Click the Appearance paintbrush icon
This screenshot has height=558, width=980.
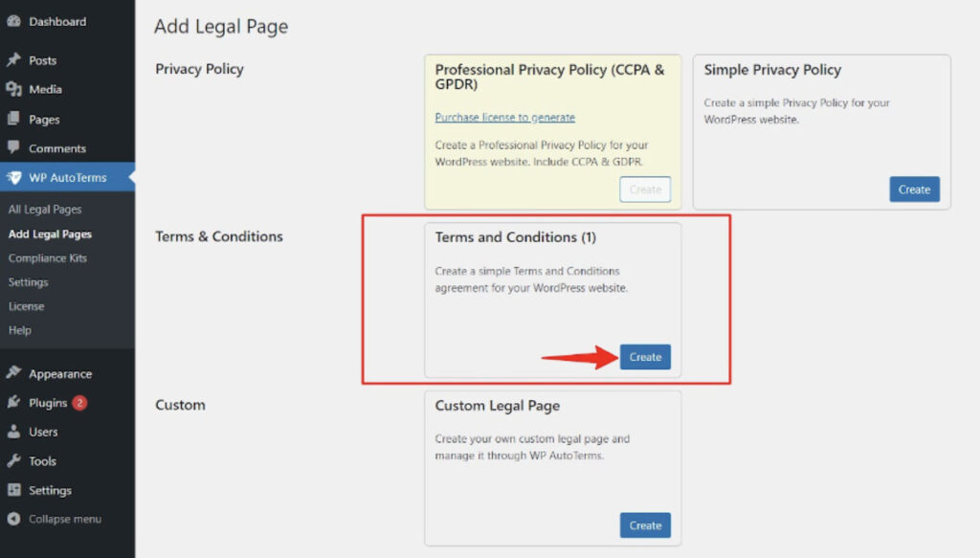pyautogui.click(x=13, y=373)
